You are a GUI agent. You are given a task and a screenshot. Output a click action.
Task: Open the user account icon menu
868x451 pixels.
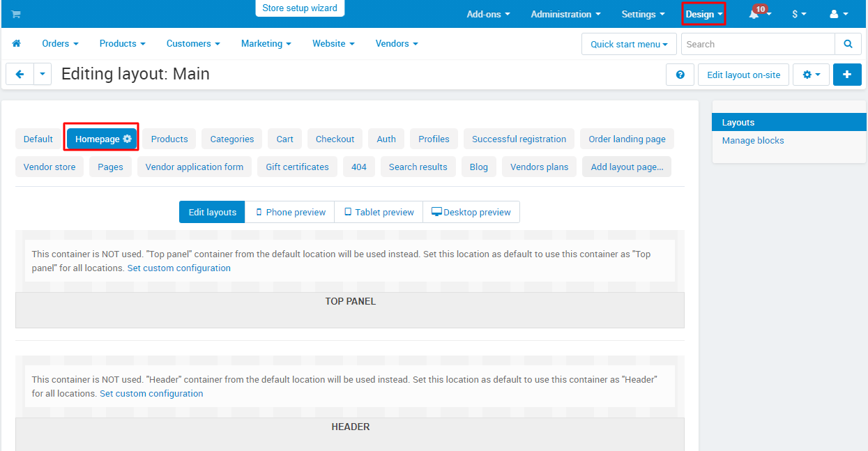(839, 14)
